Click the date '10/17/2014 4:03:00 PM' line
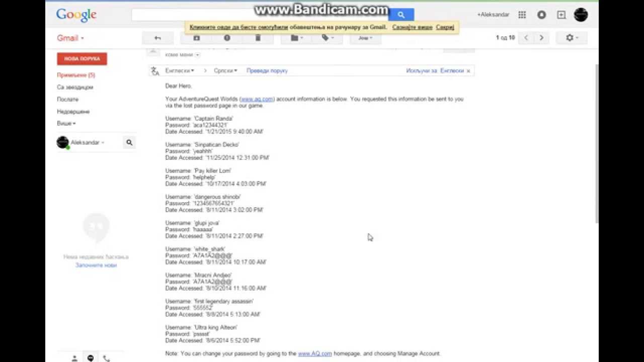 [x=216, y=184]
